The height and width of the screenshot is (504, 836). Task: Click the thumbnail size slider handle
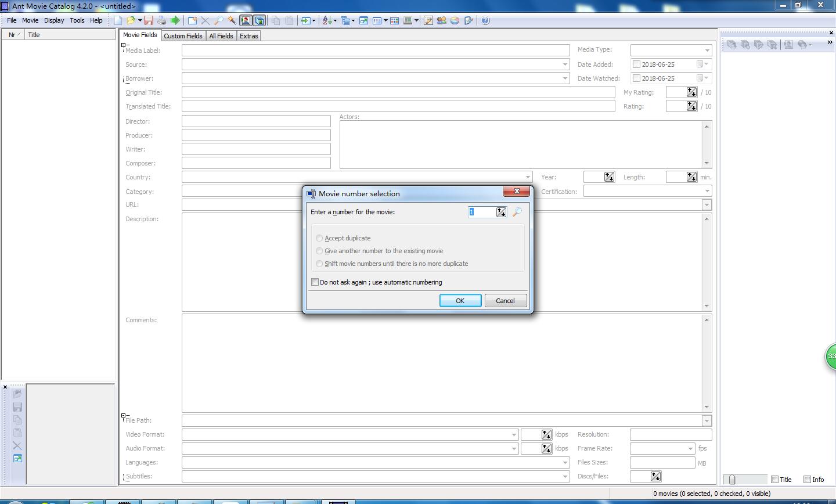732,480
